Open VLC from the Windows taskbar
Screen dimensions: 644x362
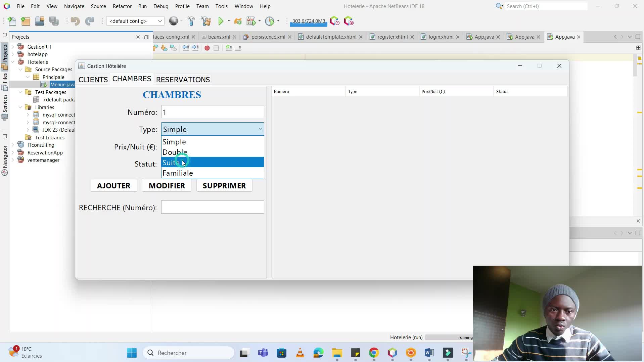[x=300, y=353]
